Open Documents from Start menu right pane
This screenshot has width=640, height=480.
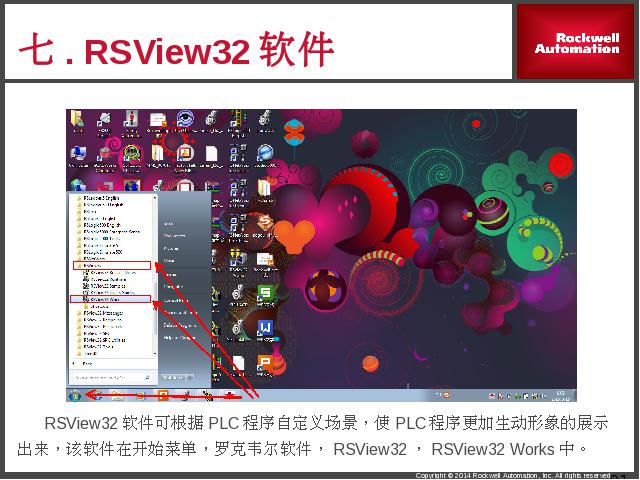175,236
